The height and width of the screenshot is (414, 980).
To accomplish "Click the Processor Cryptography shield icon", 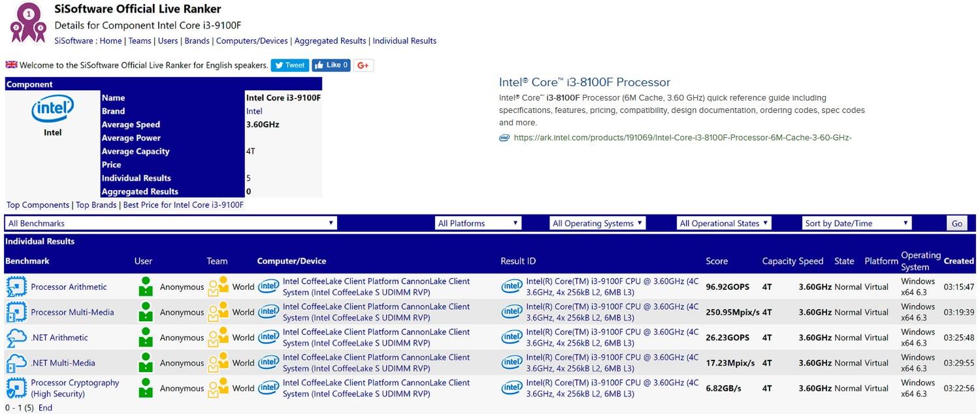I will (16, 388).
